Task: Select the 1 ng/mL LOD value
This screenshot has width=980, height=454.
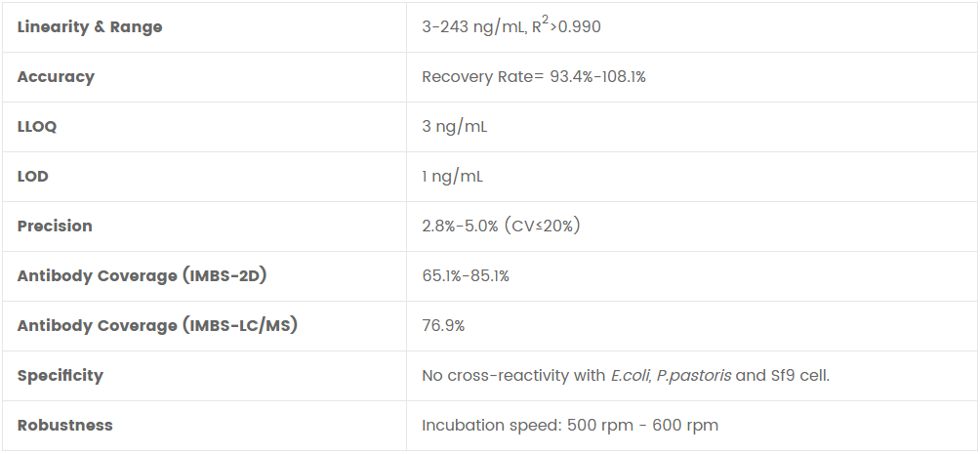Action: (452, 177)
